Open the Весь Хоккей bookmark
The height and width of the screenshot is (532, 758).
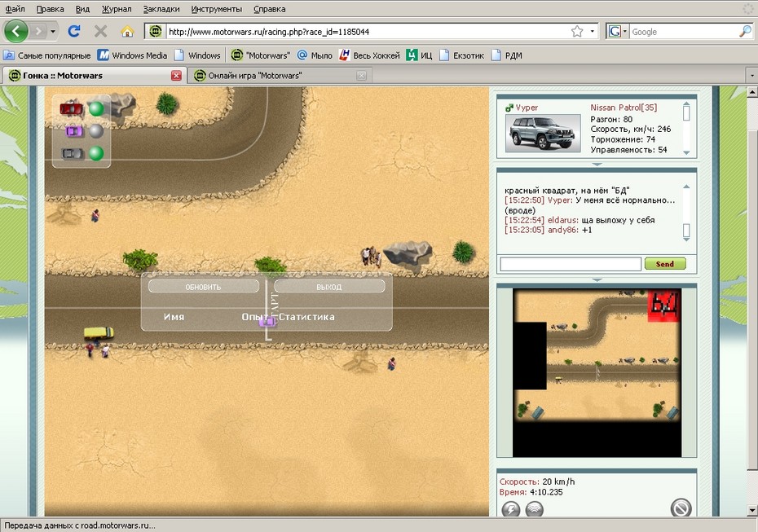(x=370, y=55)
